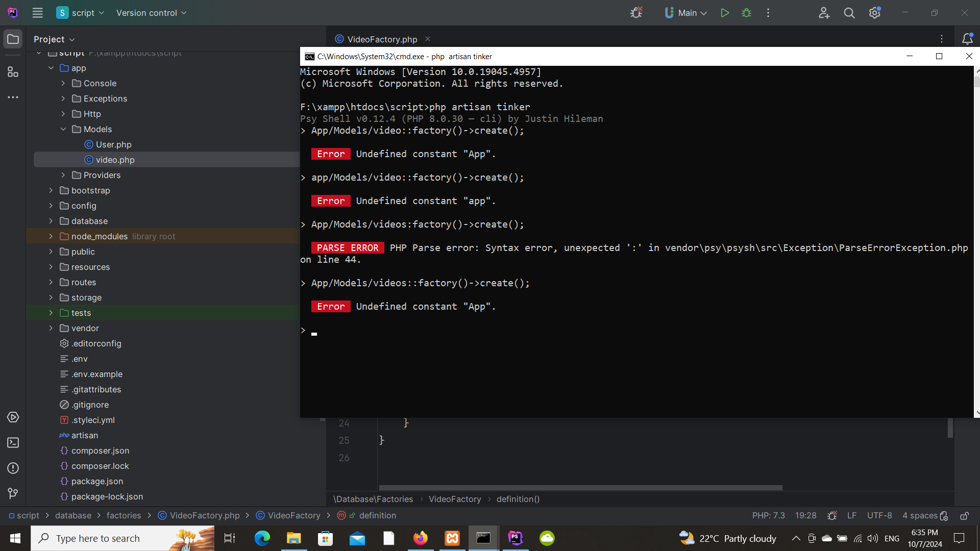This screenshot has height=551, width=980.
Task: Close the VideoFactory.php tab
Action: coord(428,39)
